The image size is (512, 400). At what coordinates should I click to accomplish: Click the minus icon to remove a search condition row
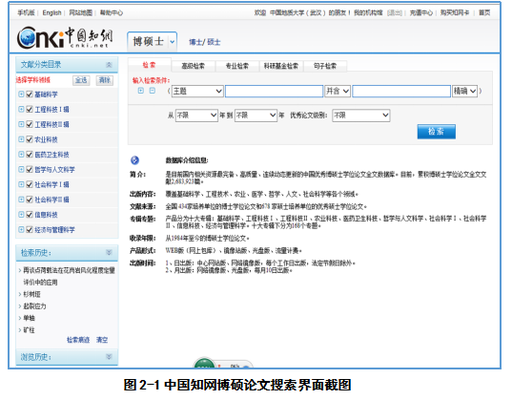152,91
